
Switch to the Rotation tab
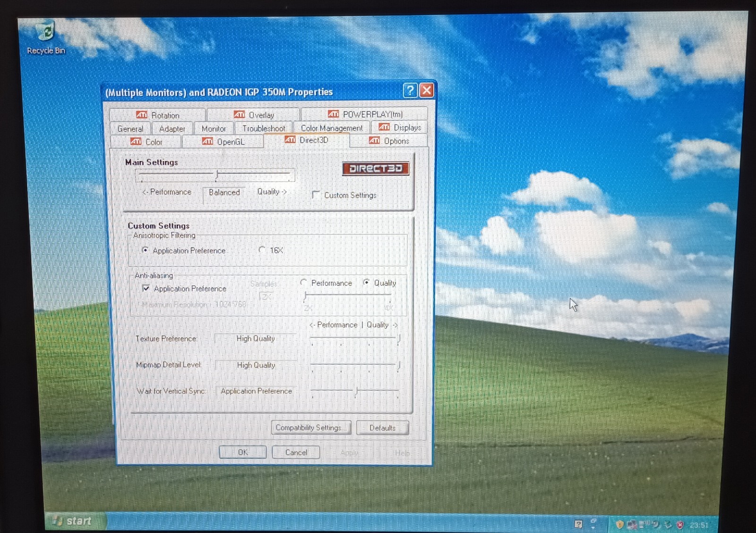157,115
